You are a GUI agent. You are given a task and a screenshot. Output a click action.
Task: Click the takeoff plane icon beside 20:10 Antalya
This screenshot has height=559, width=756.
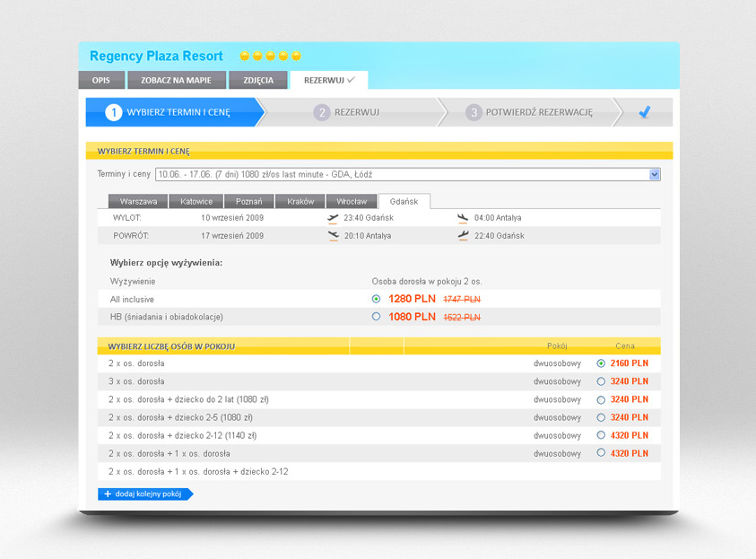pos(334,236)
